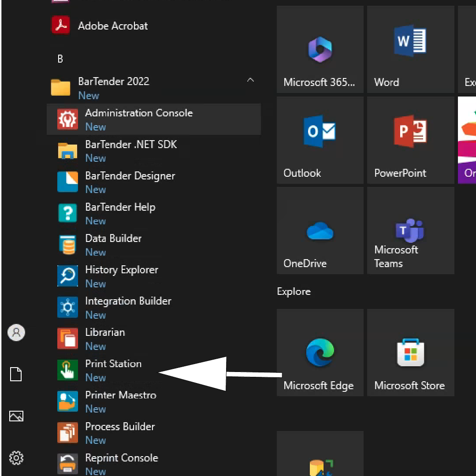Click the 'Process Builder' label text

click(120, 427)
